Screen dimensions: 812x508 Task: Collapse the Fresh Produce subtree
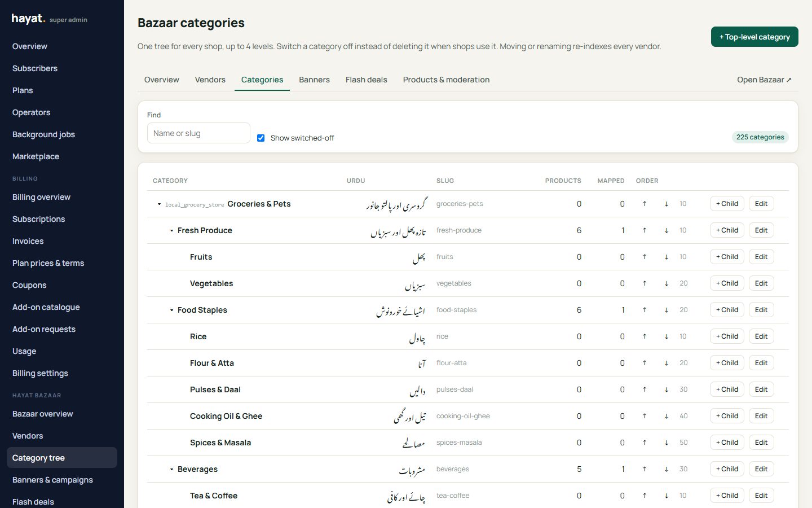pyautogui.click(x=171, y=231)
